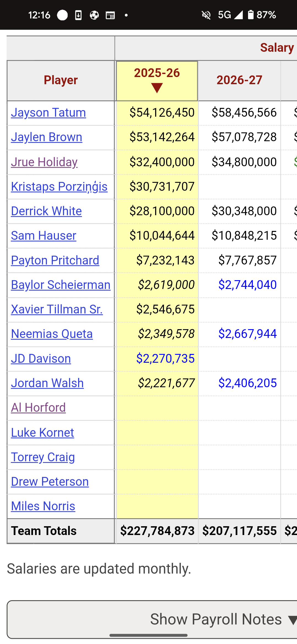Tap the battery icon in status bar
The height and width of the screenshot is (644, 297).
[x=251, y=15]
